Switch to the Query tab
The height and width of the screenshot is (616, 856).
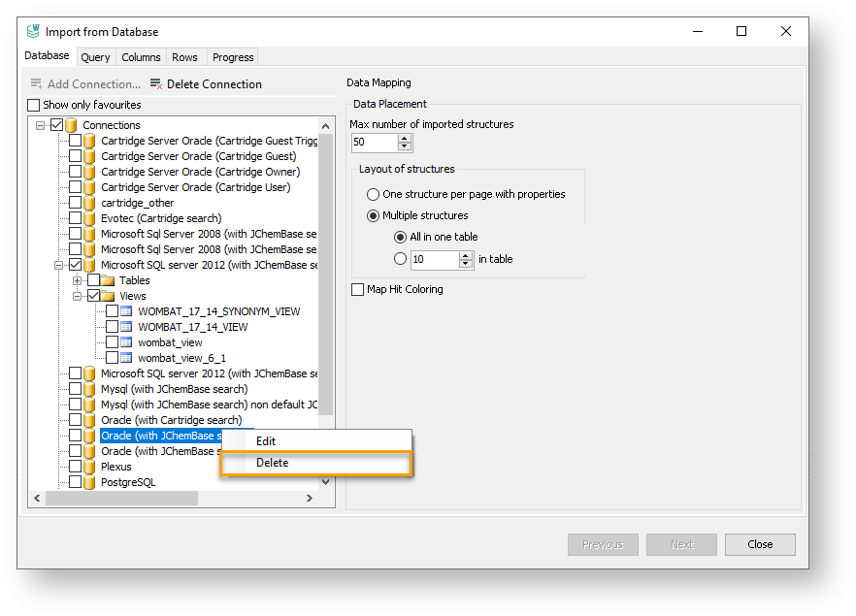pyautogui.click(x=95, y=58)
